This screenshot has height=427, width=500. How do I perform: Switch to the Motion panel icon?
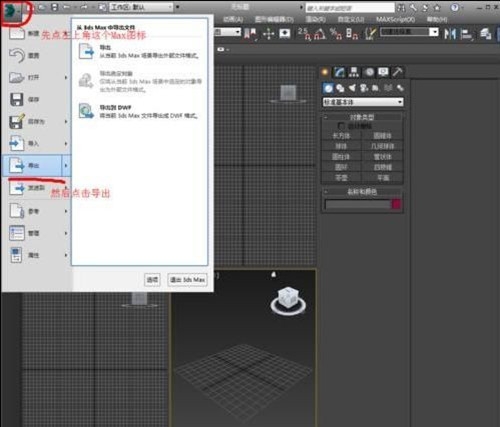tap(369, 72)
